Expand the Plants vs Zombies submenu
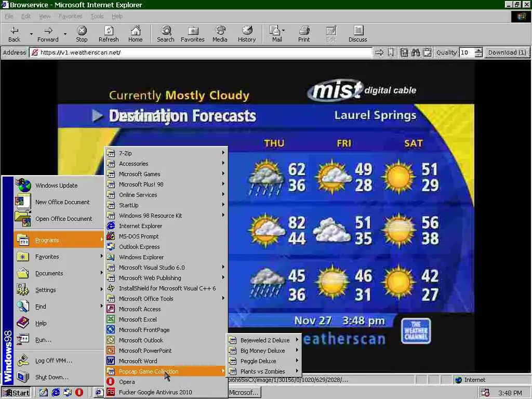Screen dimensions: 532x399 [264, 371]
